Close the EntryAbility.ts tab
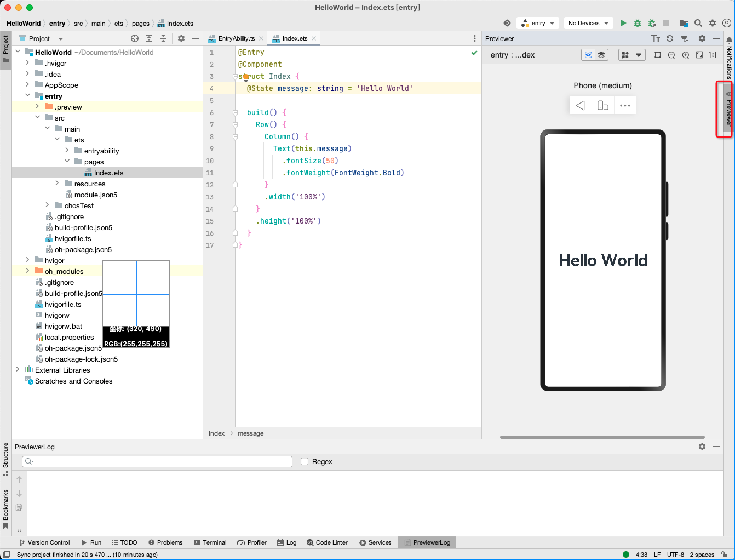Screen dimensions: 735x560 point(261,38)
